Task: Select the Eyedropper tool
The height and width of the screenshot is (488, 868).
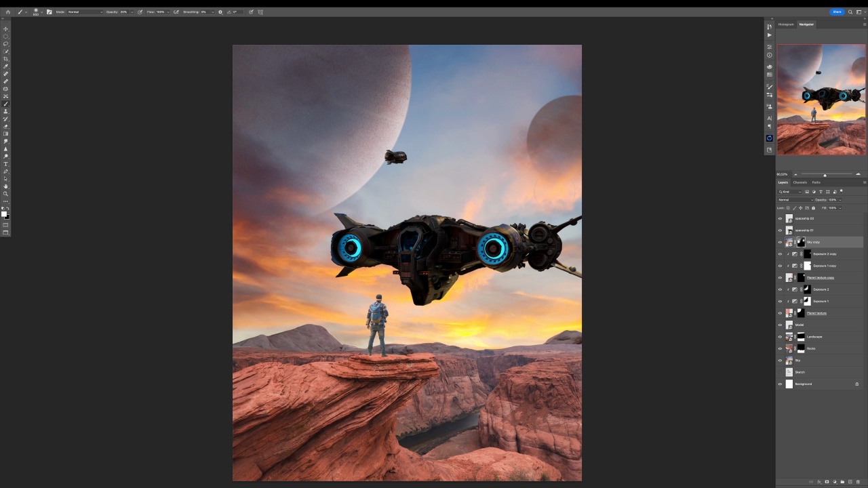Action: click(x=6, y=66)
